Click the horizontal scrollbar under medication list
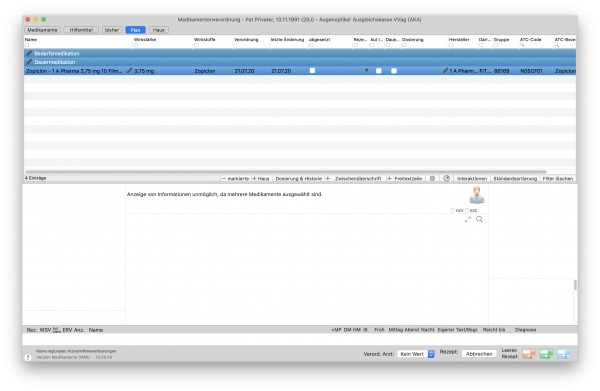Viewport: 600px width, 391px height. coord(286,172)
